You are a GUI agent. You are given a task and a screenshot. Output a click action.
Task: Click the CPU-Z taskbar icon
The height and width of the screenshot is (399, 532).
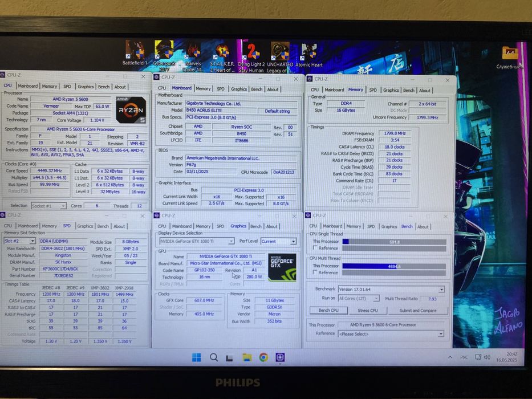tap(280, 357)
